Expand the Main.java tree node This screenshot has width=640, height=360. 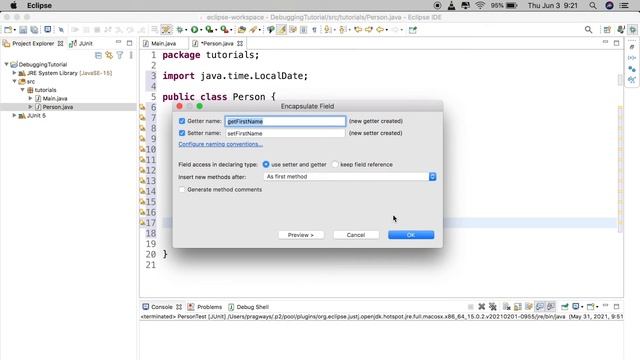coord(30,98)
